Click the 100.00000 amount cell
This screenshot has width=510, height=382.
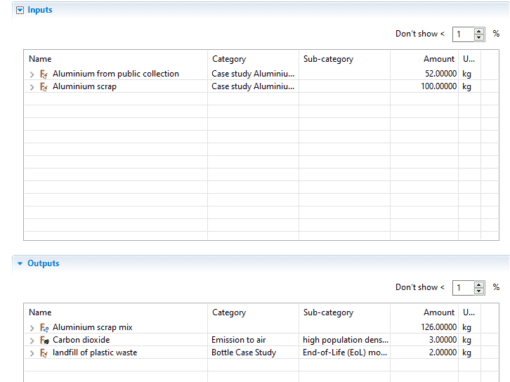(x=439, y=86)
